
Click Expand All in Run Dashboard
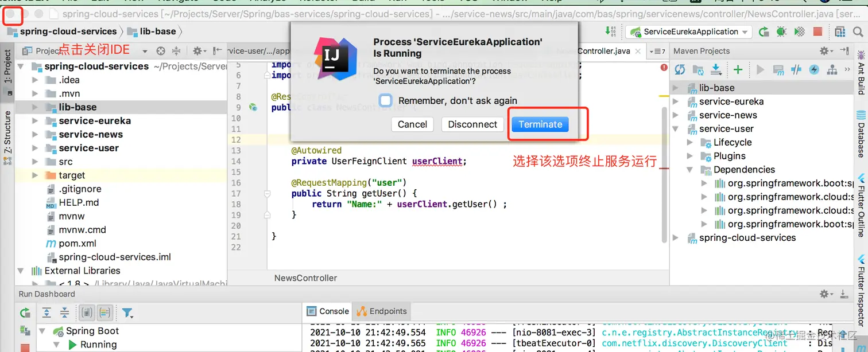pyautogui.click(x=47, y=313)
